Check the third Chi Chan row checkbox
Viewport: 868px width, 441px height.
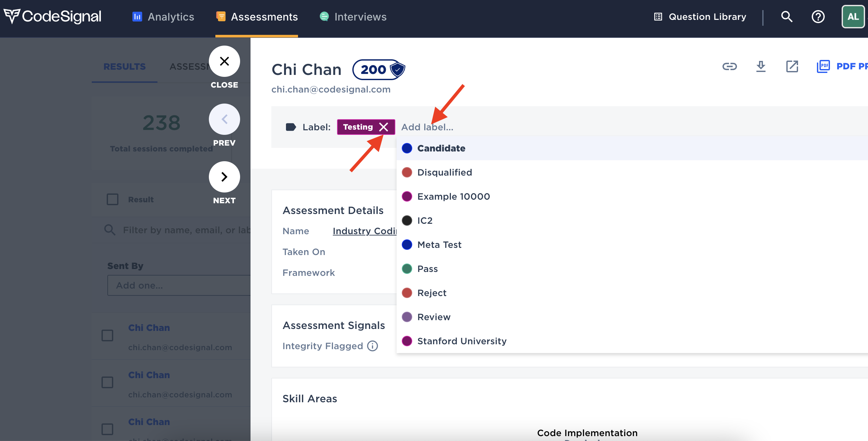click(107, 429)
